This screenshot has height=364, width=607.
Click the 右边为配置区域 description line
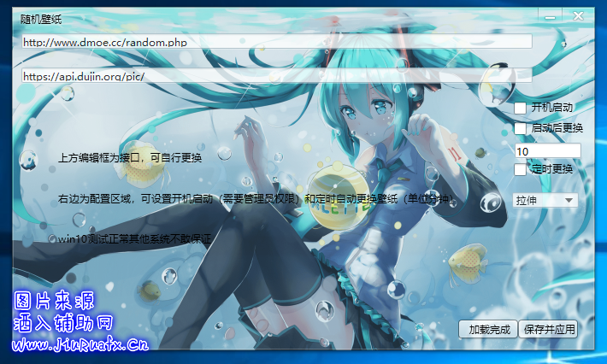[x=256, y=199]
